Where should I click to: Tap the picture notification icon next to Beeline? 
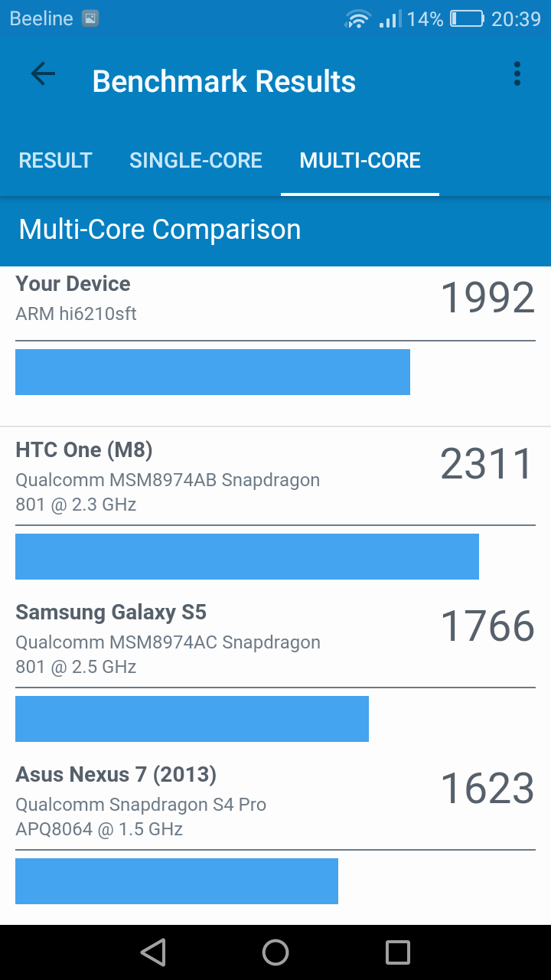pos(90,19)
